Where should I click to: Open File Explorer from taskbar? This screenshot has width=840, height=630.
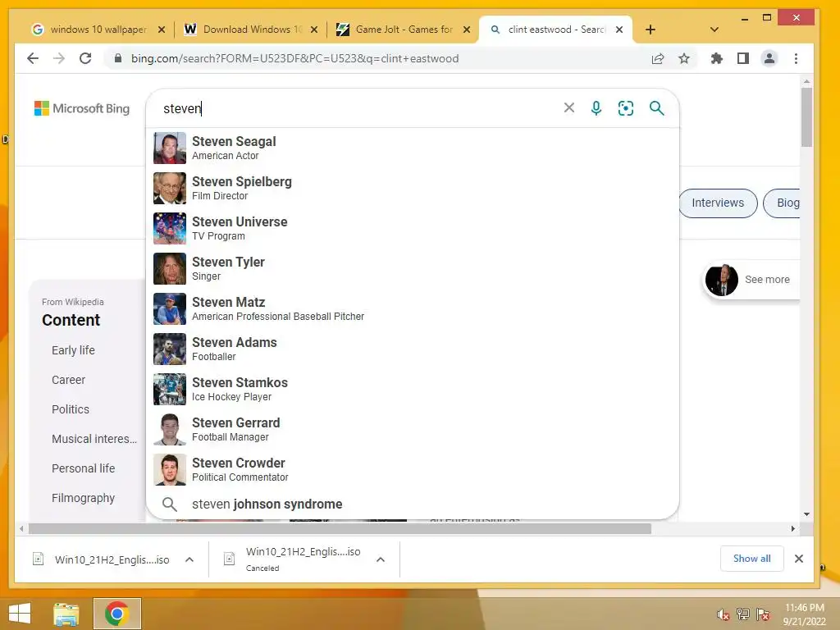click(66, 614)
